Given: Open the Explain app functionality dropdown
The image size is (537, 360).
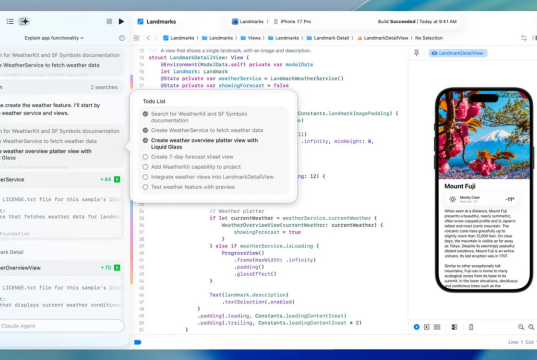Looking at the screenshot, I should (54, 38).
